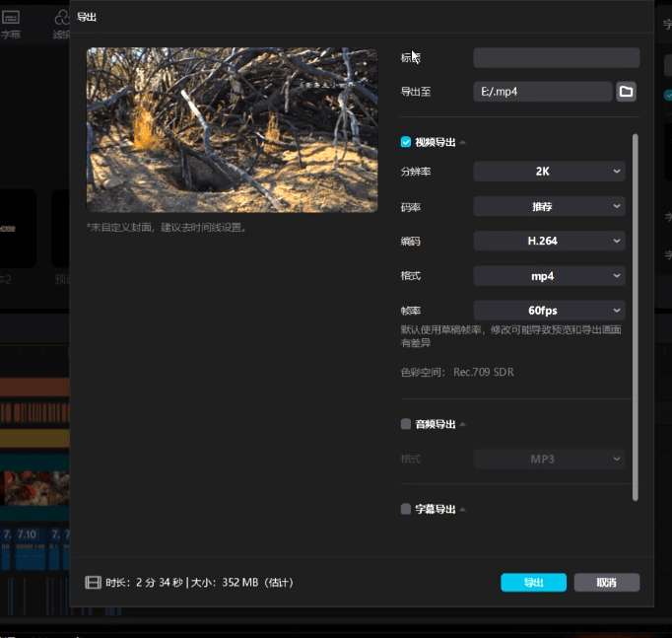This screenshot has height=638, width=672.
Task: Open the 格式 format dropdown showing mp4
Action: click(549, 276)
